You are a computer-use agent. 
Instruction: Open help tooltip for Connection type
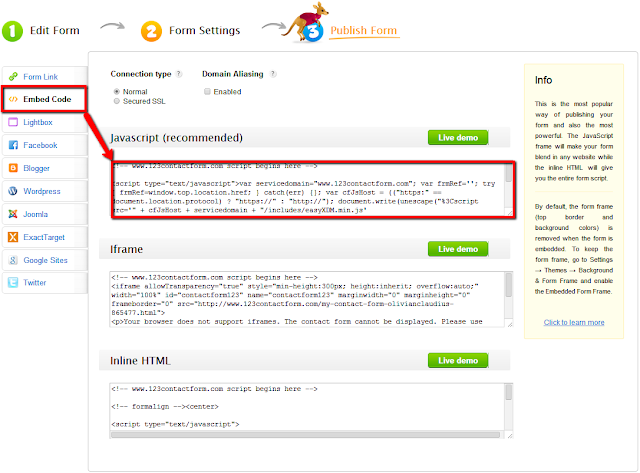[x=179, y=74]
